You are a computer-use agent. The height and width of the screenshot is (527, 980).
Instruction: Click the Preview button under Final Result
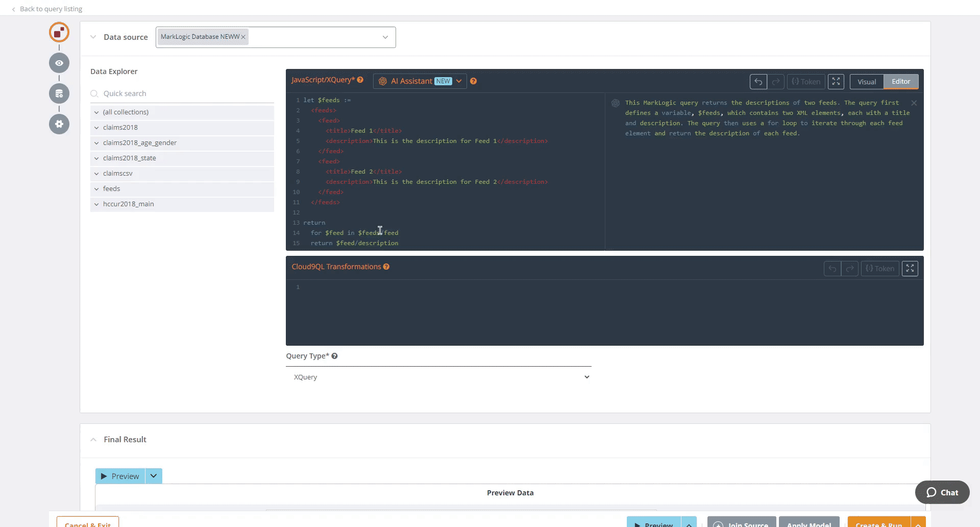coord(120,476)
